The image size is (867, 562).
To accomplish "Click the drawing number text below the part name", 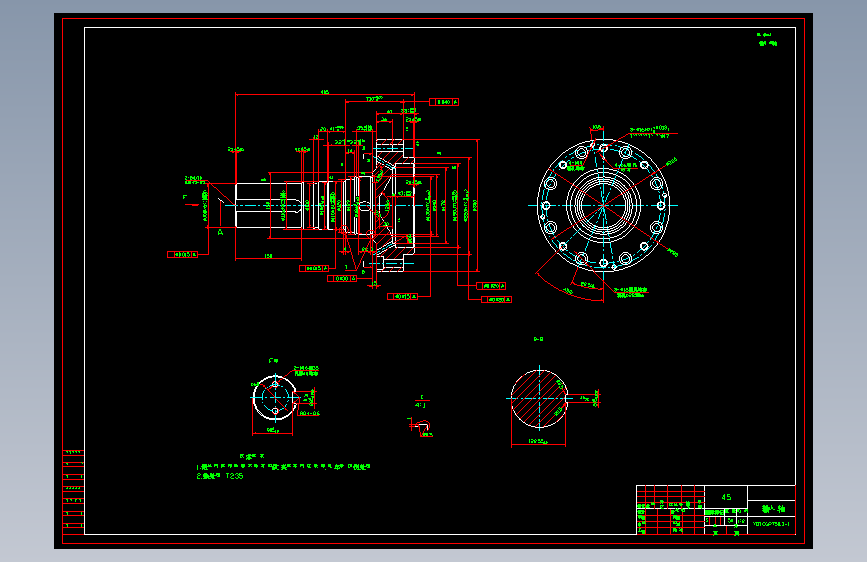I will (x=771, y=524).
